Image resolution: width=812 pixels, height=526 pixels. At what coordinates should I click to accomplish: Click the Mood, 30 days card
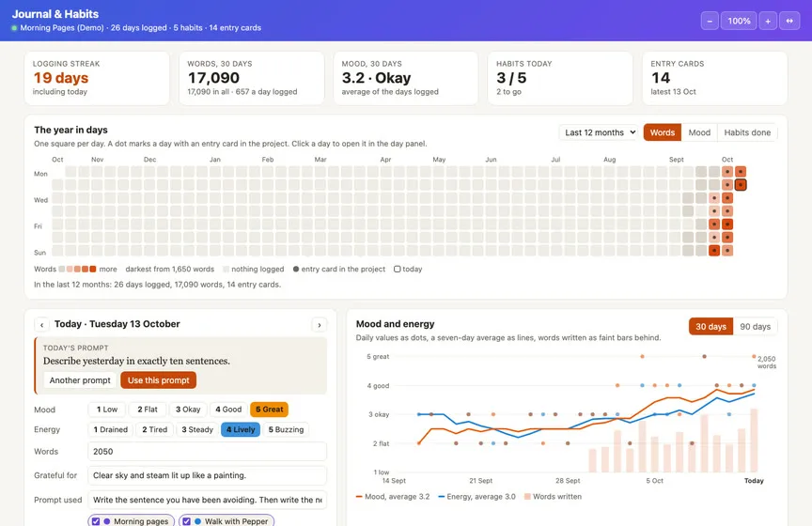pos(405,78)
